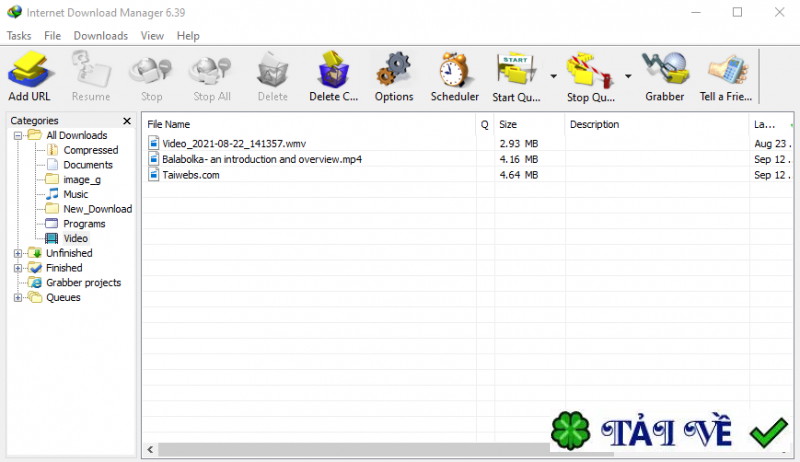Image resolution: width=800 pixels, height=462 pixels.
Task: Click the file icon beside Taiwebs.com
Action: [x=154, y=174]
